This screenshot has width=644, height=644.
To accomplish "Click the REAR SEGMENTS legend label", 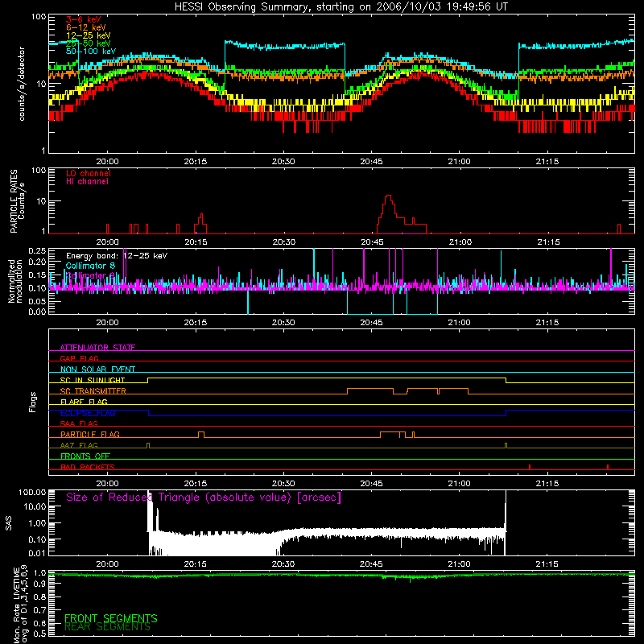I will point(108,627).
